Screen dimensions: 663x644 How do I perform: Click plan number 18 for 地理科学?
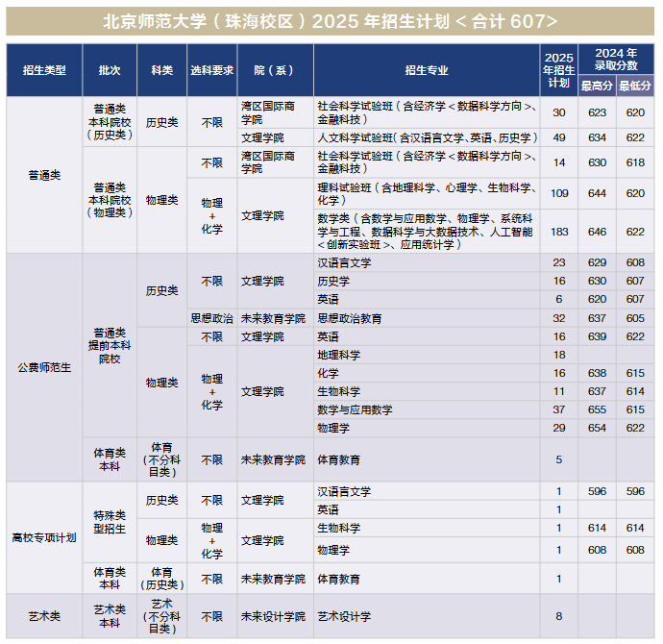point(559,356)
